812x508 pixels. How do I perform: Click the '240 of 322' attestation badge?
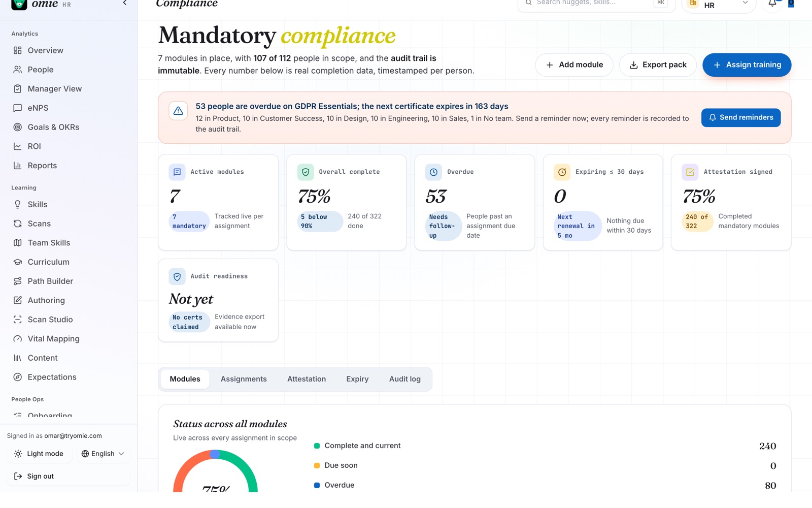697,221
